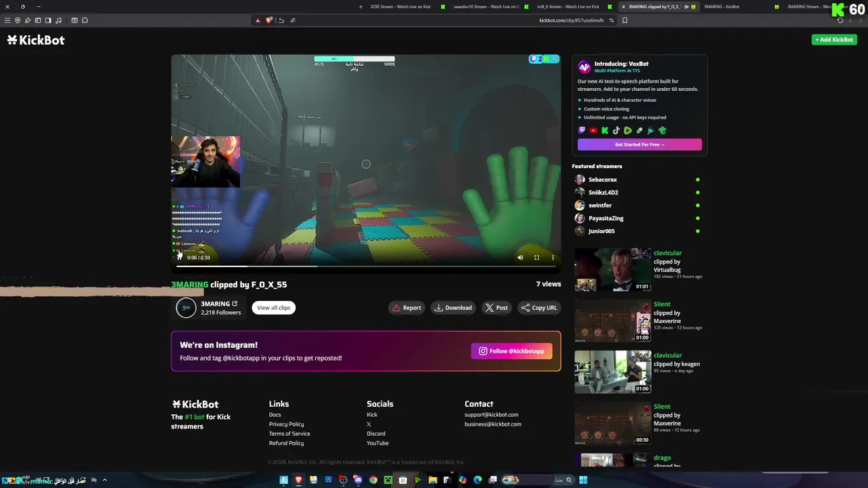Image resolution: width=868 pixels, height=488 pixels.
Task: Click the Kick platform icon in VoxBot card
Action: click(605, 130)
